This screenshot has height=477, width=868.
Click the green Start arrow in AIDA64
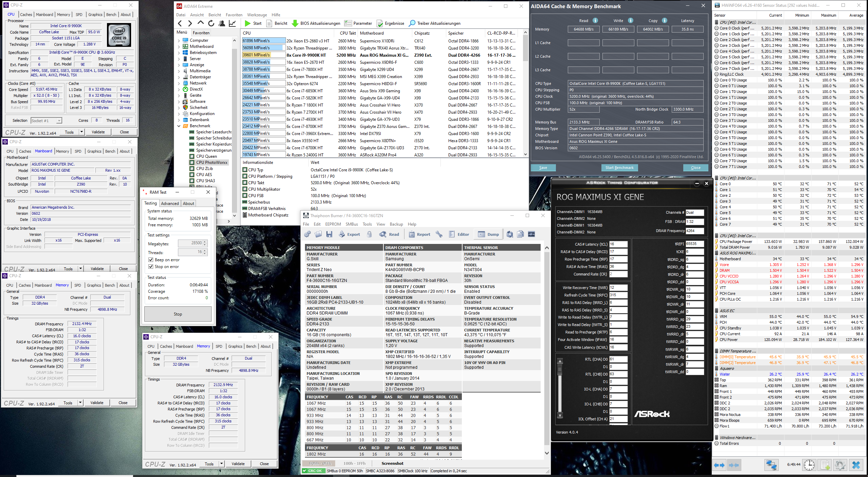coord(248,23)
